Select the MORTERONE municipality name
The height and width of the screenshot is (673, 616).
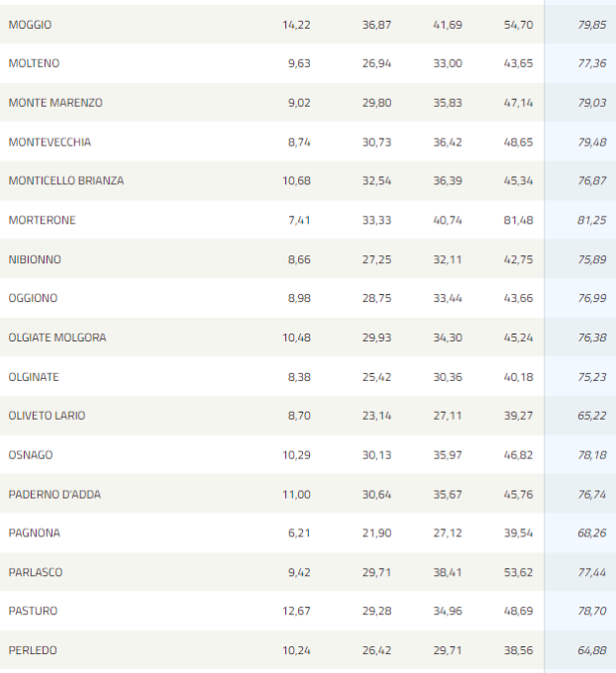click(x=42, y=220)
